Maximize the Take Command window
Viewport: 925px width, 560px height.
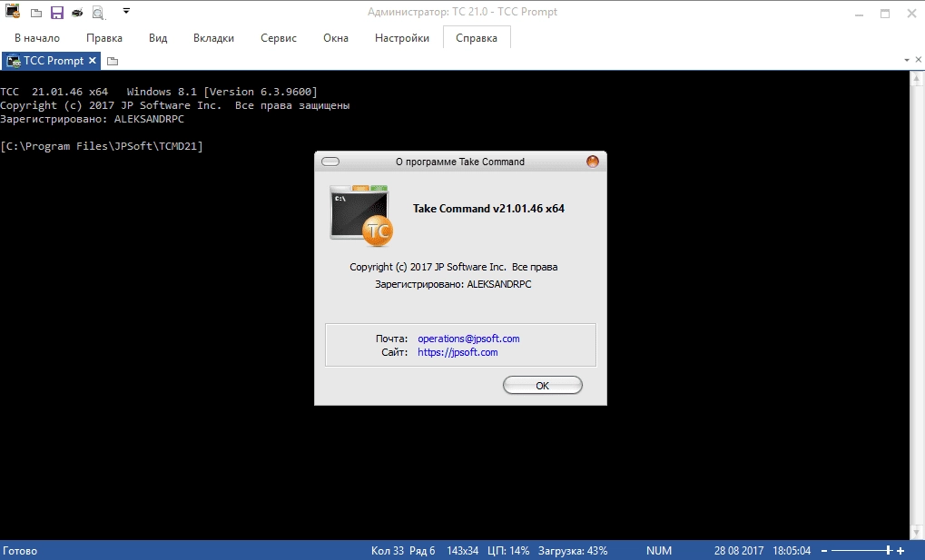click(x=885, y=14)
